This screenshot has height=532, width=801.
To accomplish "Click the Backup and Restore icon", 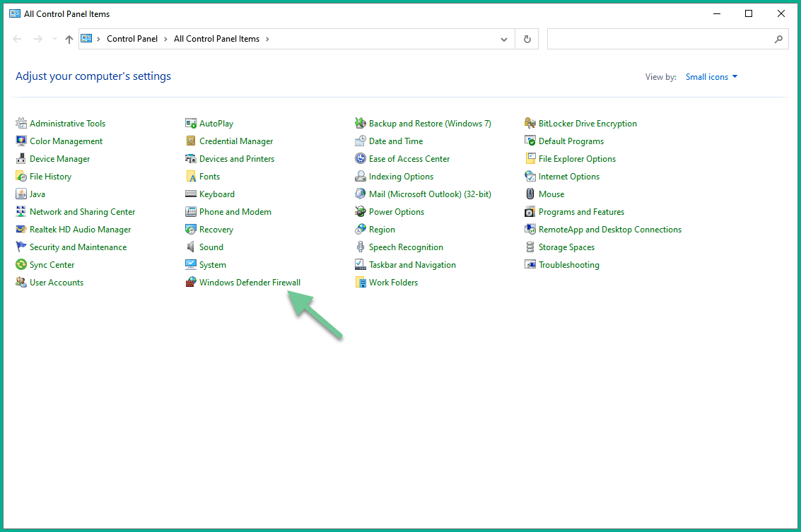I will pos(361,124).
